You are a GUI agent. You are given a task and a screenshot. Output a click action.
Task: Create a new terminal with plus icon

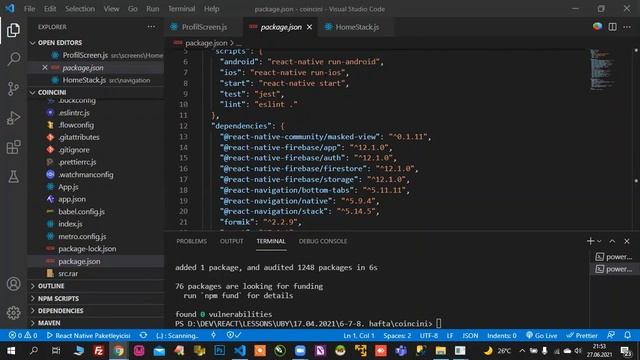pyautogui.click(x=590, y=241)
